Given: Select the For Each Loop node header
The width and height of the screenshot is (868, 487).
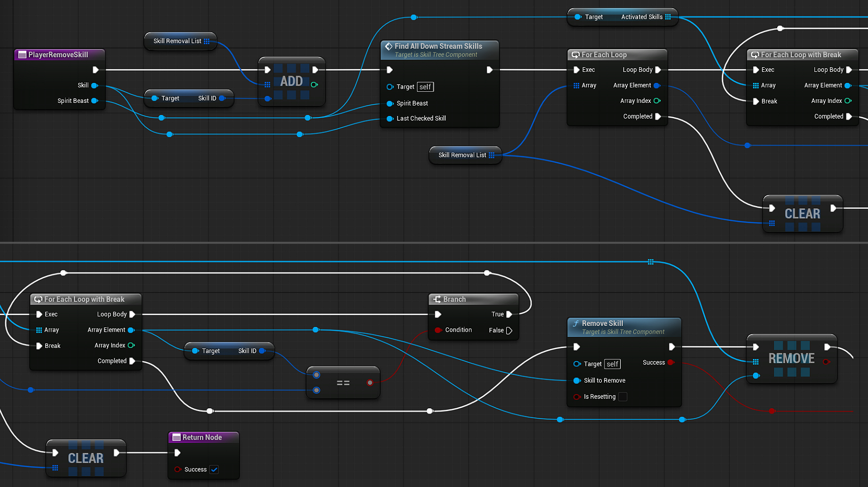Looking at the screenshot, I should click(x=617, y=55).
